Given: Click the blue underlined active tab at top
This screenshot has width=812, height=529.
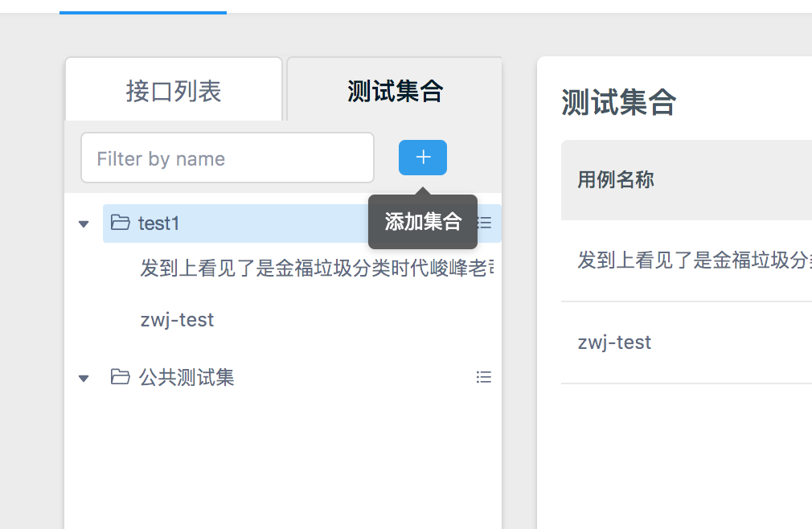Looking at the screenshot, I should click(x=143, y=8).
